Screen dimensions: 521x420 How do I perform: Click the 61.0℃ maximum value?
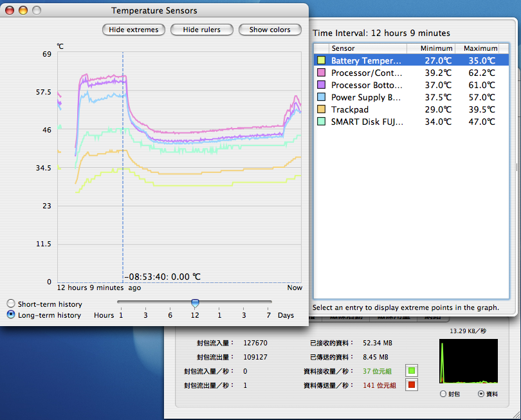coord(482,85)
